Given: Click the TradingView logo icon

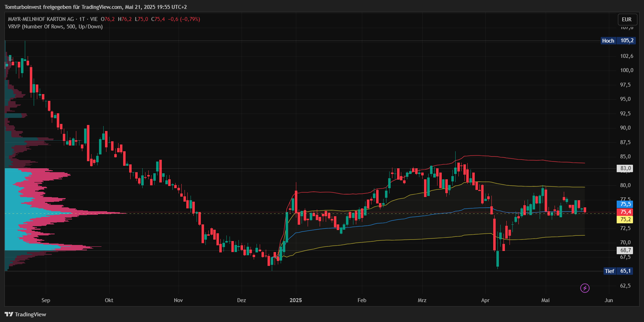Looking at the screenshot, I should pyautogui.click(x=9, y=314).
